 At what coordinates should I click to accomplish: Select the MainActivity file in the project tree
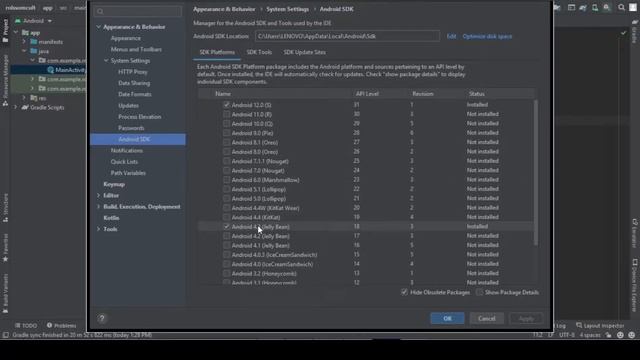tap(67, 70)
